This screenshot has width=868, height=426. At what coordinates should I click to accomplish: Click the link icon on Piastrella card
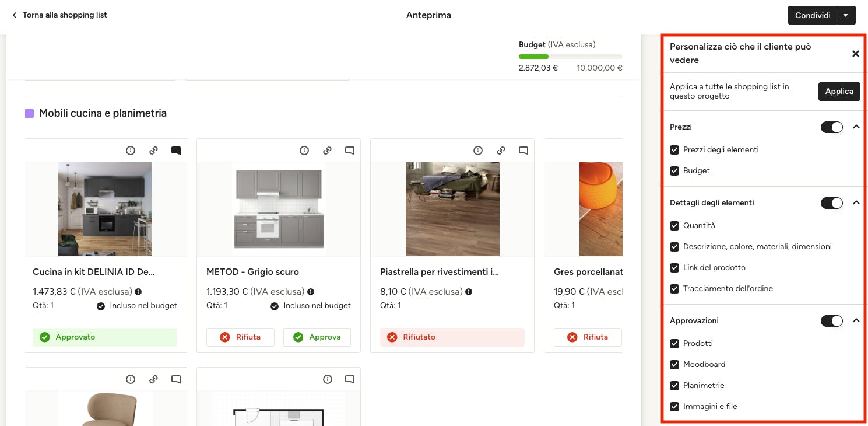(501, 151)
